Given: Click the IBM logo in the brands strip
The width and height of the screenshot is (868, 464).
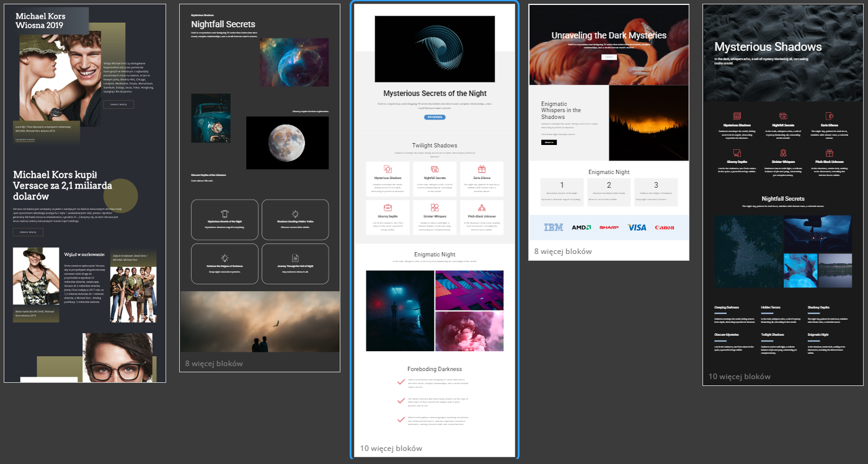Looking at the screenshot, I should (553, 227).
